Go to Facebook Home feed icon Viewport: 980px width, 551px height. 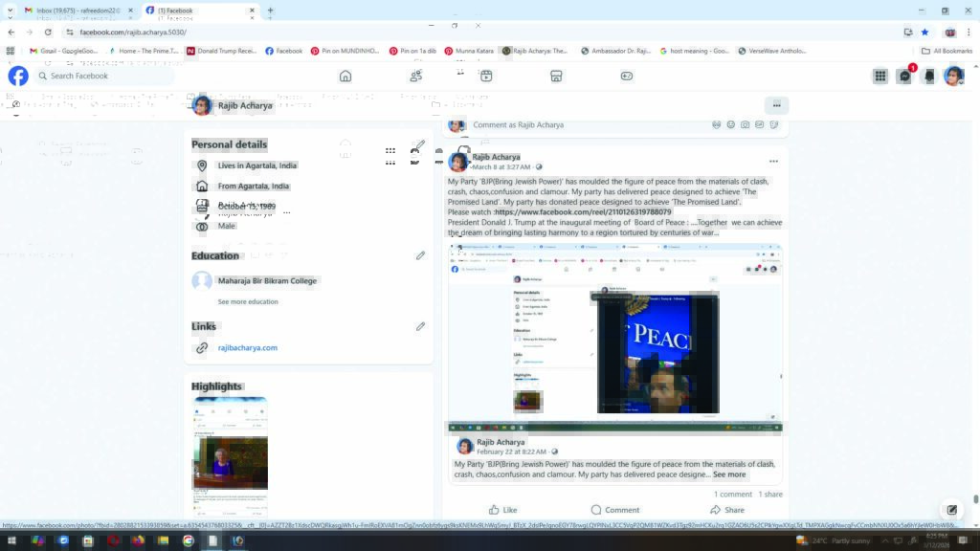point(345,77)
